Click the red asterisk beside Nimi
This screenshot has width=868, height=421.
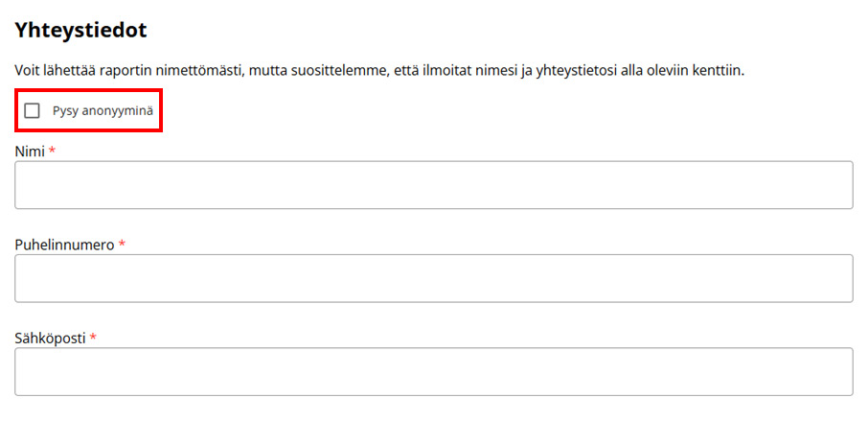(x=52, y=152)
